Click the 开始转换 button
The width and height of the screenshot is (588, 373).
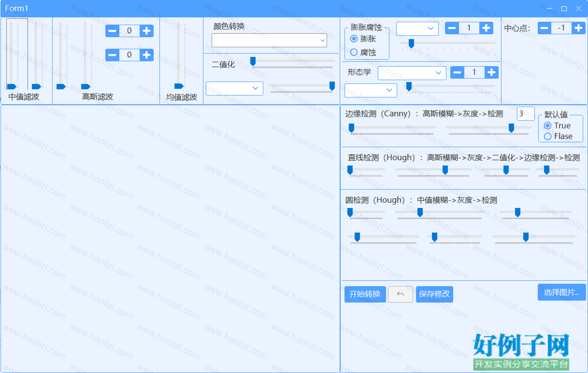pos(365,294)
